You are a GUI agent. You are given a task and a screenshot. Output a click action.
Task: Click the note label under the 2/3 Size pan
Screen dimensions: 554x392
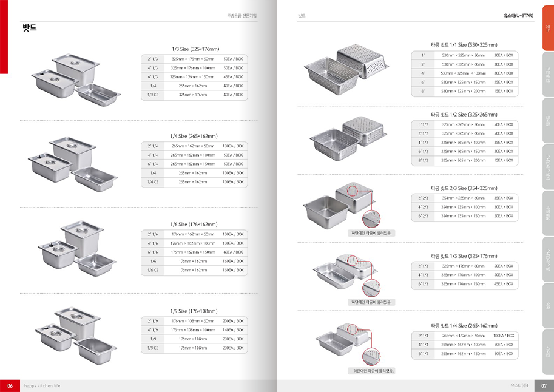[371, 232]
